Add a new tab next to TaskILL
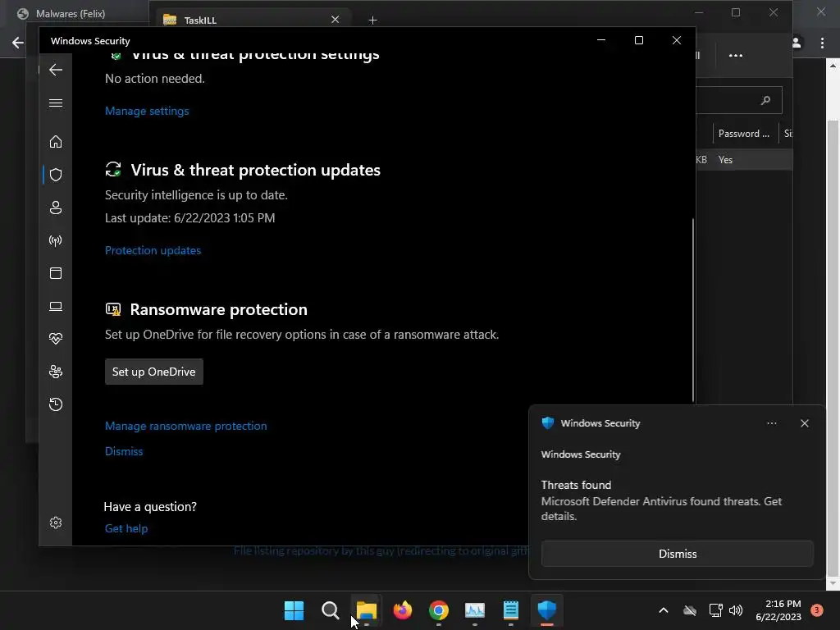The height and width of the screenshot is (630, 840). 373,21
